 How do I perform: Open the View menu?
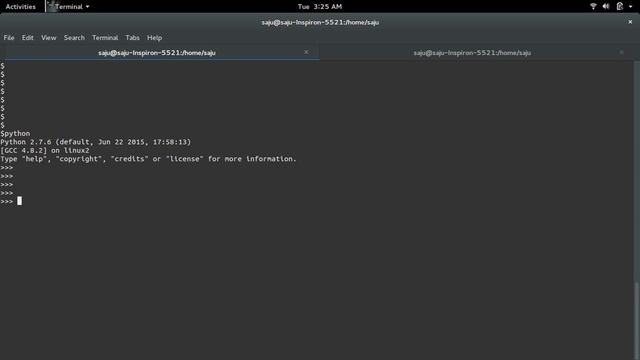coord(49,38)
